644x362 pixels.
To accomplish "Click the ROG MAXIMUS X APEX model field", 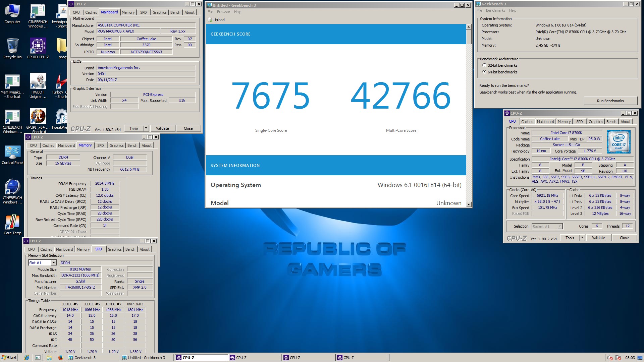I will 128,31.
